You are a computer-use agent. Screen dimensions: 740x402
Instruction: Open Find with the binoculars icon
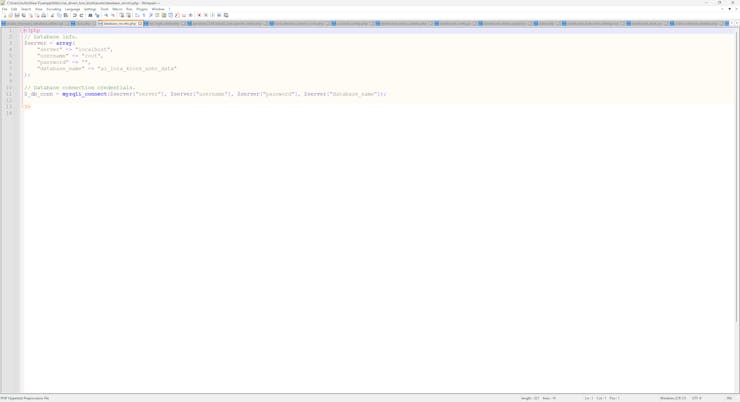(90, 15)
